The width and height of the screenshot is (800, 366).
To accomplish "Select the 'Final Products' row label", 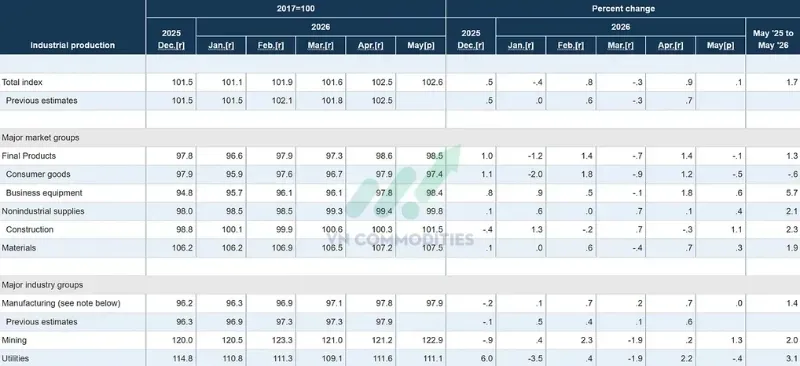I will pyautogui.click(x=29, y=156).
